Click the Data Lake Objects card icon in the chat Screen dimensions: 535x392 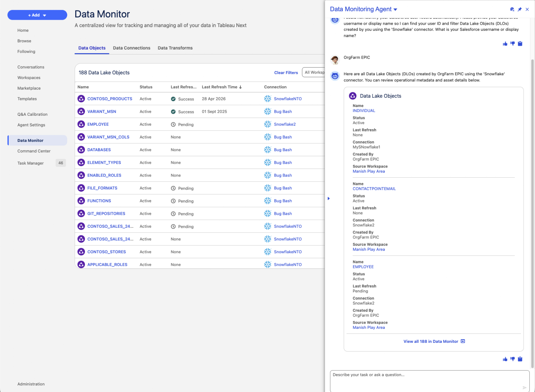353,96
